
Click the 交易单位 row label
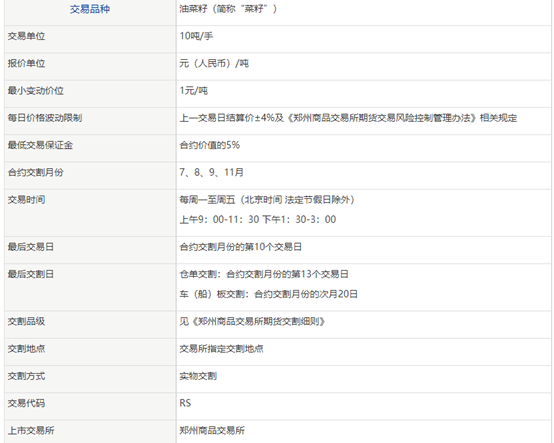[26, 36]
